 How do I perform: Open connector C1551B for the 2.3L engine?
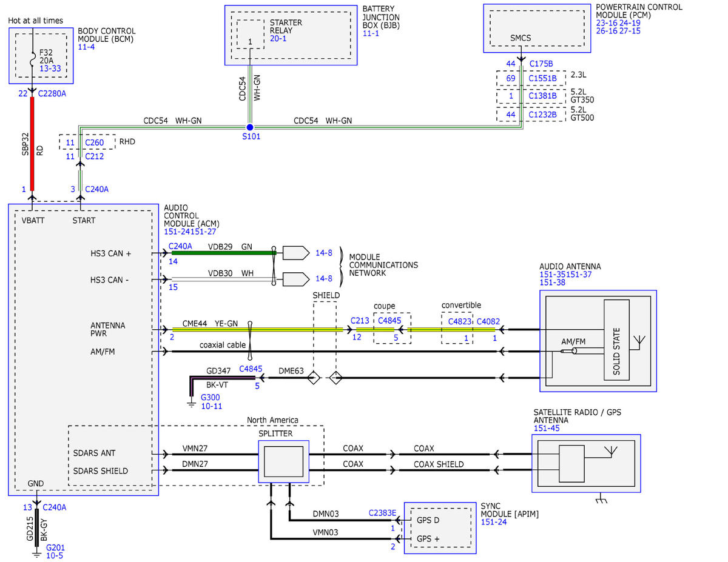pos(543,79)
